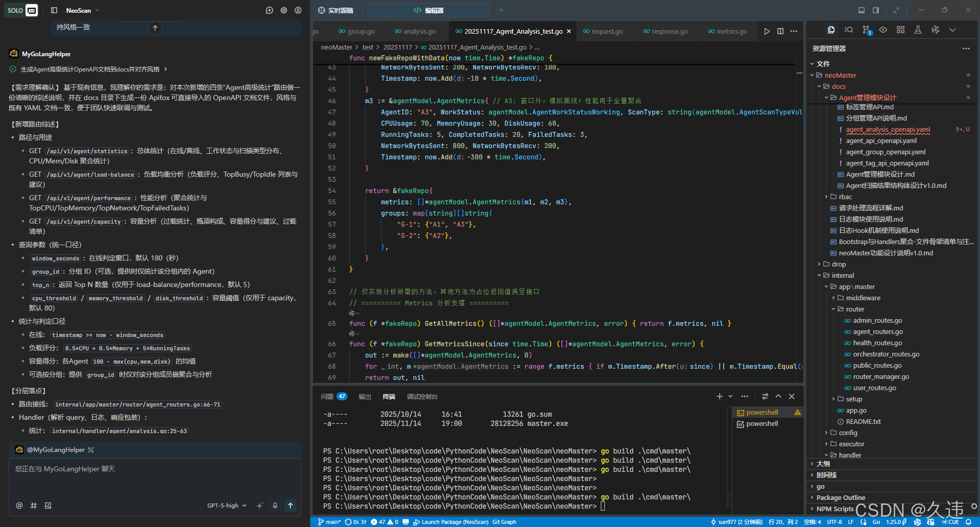
Task: Toggle the SOLO mode switch
Action: tap(21, 10)
